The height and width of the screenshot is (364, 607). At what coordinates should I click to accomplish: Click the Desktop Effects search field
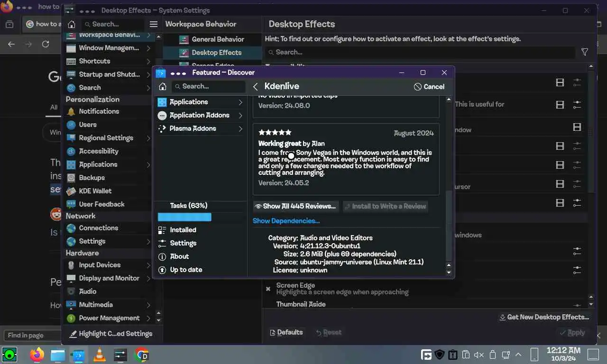[420, 52]
